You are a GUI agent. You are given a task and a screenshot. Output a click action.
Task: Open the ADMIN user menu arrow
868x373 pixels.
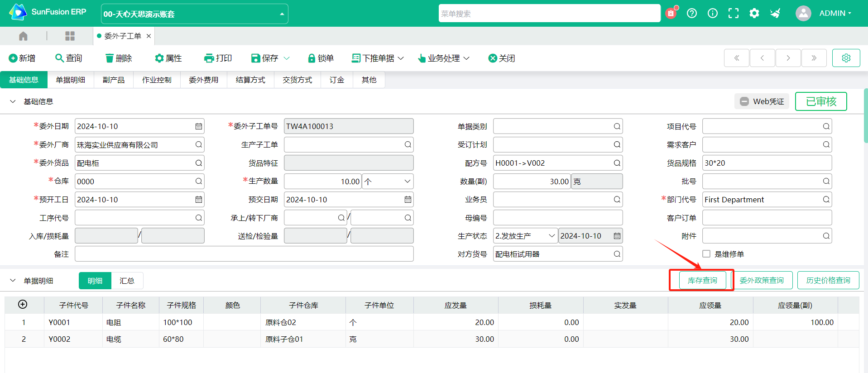[850, 13]
